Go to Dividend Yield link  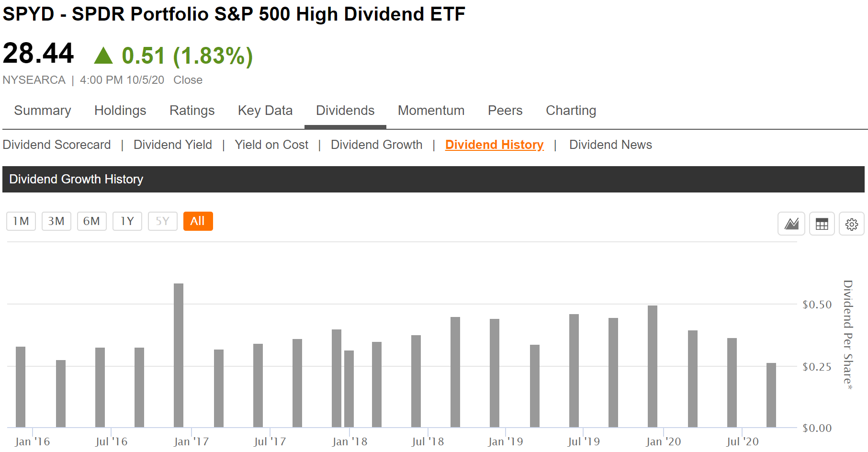tap(173, 145)
